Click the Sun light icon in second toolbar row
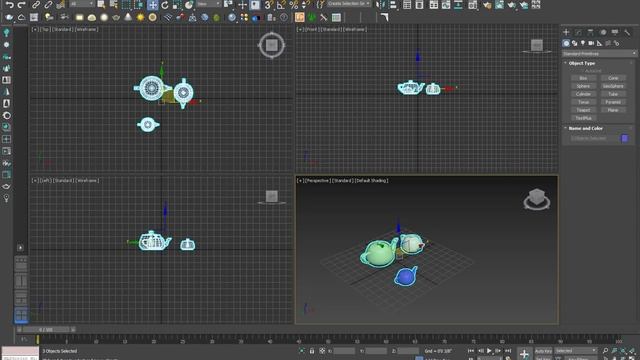This screenshot has height=360, width=640. coord(140,18)
